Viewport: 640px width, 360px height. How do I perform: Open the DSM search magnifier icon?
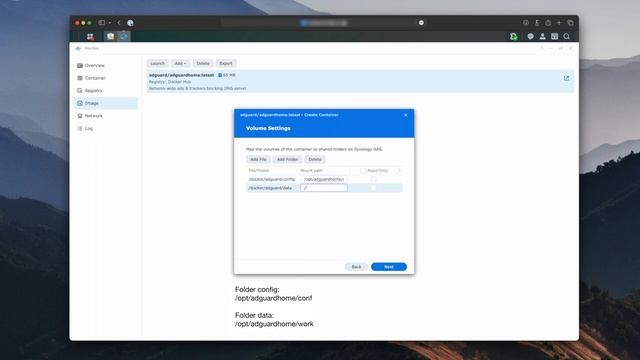click(x=567, y=36)
